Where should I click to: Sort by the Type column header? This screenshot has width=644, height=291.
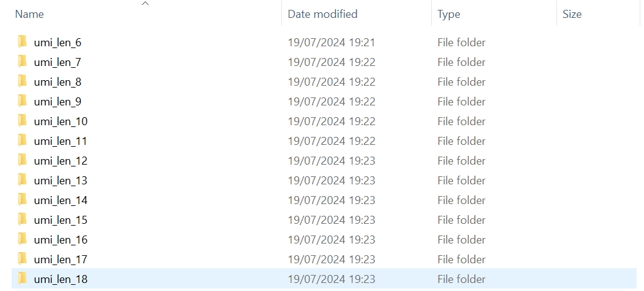point(448,15)
